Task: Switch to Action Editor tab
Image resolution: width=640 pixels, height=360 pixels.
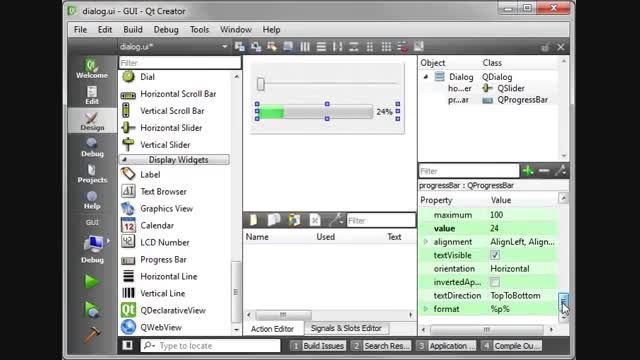Action: pos(272,329)
